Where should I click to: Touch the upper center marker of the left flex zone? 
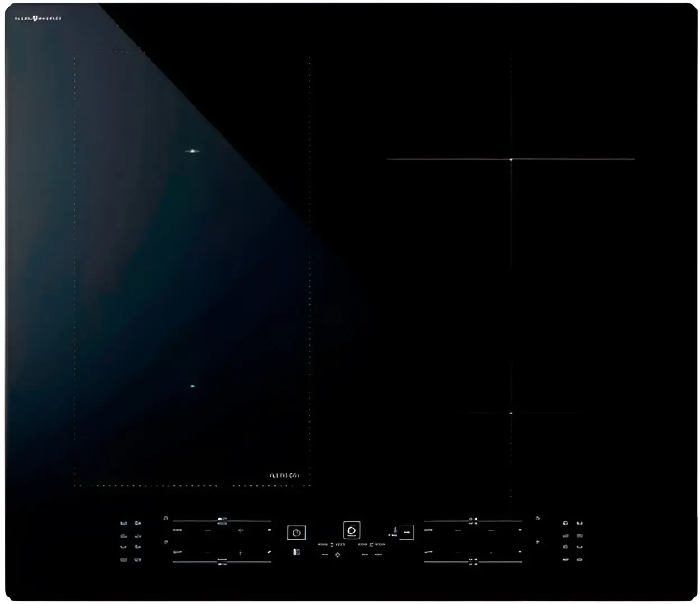(192, 151)
